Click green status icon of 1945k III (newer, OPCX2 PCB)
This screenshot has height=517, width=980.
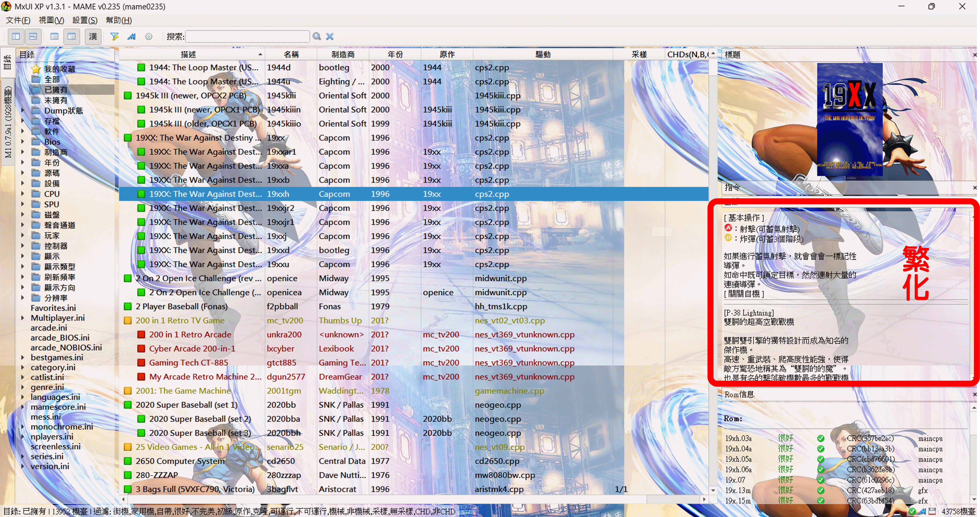[x=128, y=96]
